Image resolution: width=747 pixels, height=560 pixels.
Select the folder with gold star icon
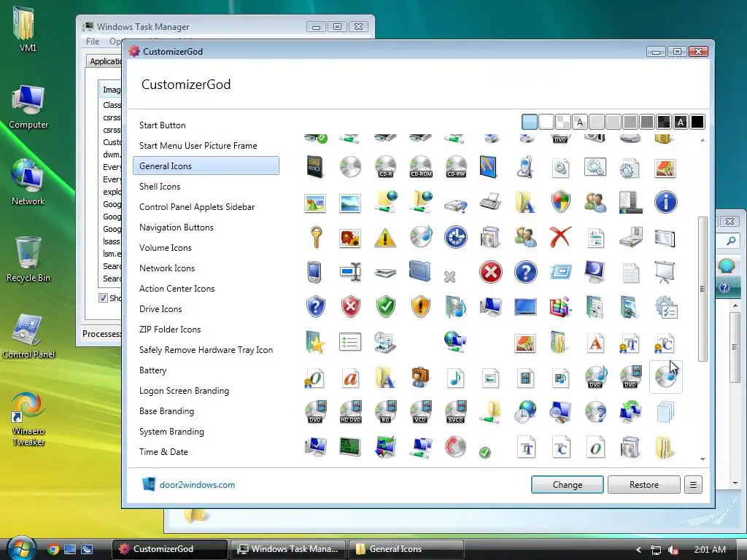(315, 343)
